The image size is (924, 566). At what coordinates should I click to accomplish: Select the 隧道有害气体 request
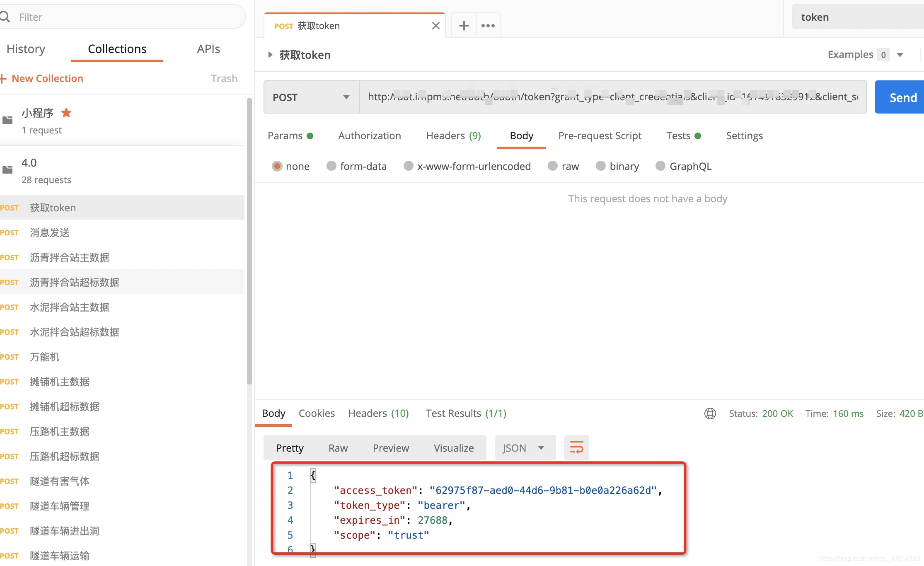(x=122, y=481)
